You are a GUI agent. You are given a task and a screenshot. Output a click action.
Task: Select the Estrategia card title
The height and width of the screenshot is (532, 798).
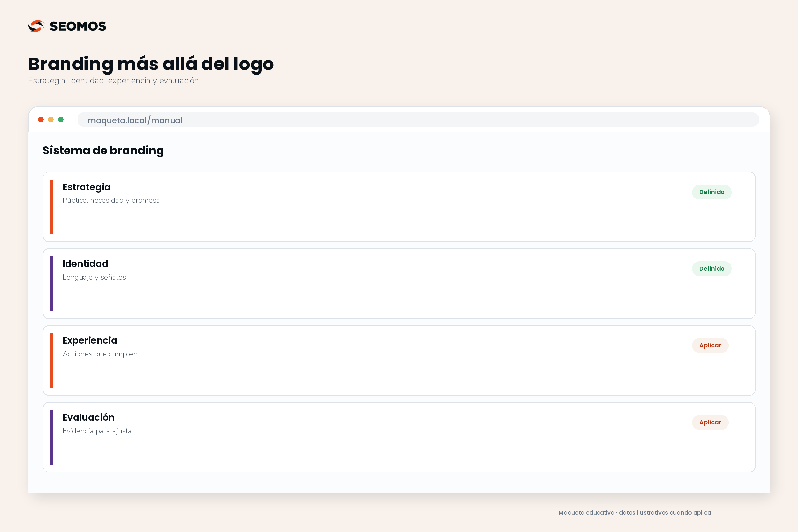[x=86, y=187]
